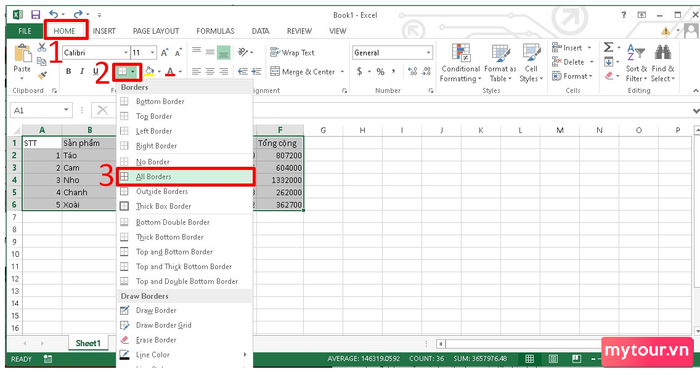Click Decrease Indent icon
The image size is (700, 375).
242,71
